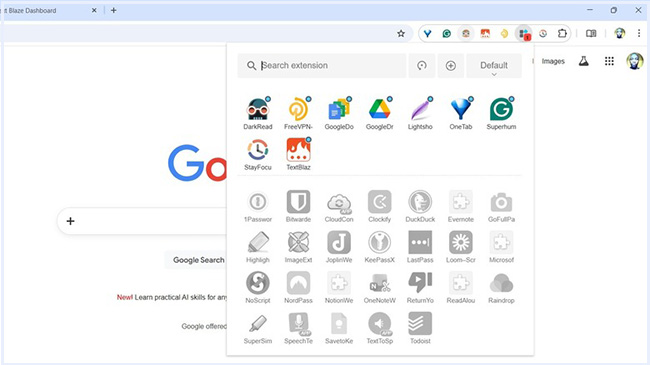Click the Return YouTube Dislike extension
Viewport: 650px width, 365px height.
(420, 283)
